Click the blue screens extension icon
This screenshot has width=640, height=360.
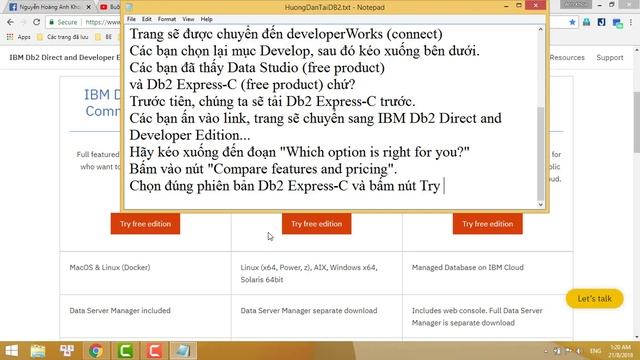[618, 23]
